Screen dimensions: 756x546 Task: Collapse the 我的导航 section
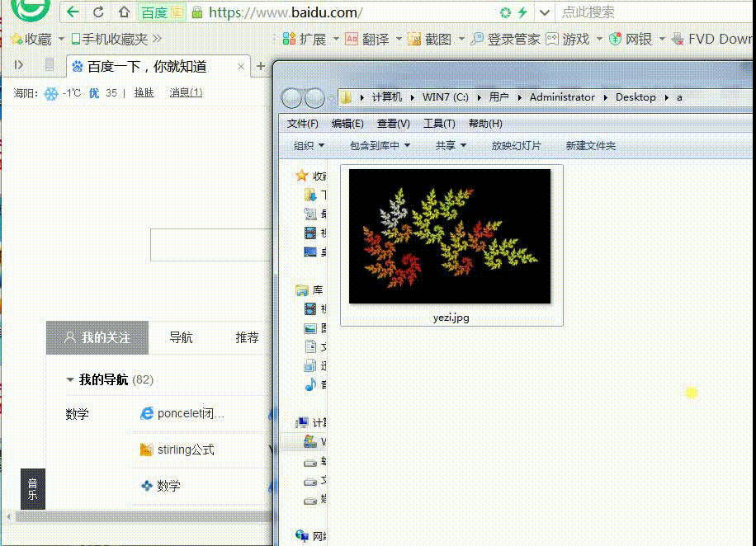pos(70,379)
